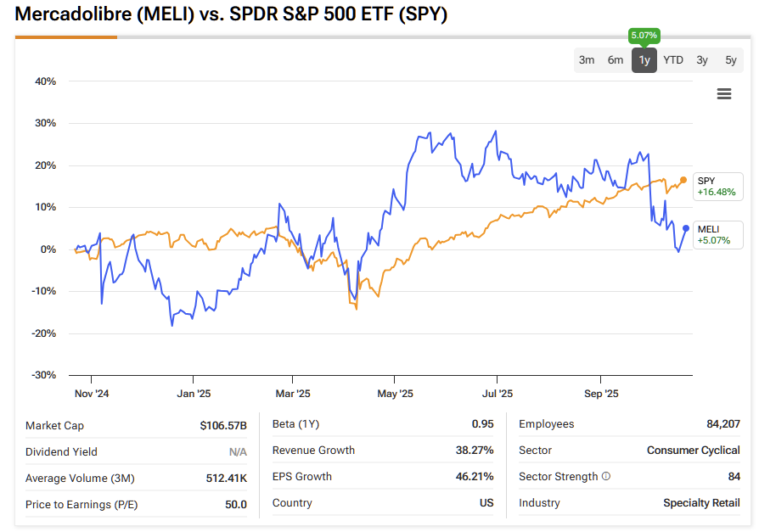
Task: Click the SPY series end-point marker
Action: pos(684,180)
